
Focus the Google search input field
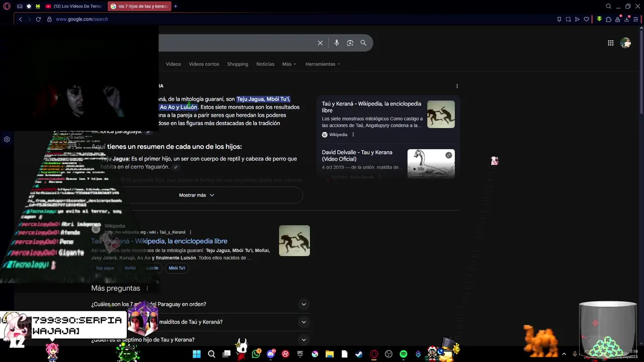(236, 43)
